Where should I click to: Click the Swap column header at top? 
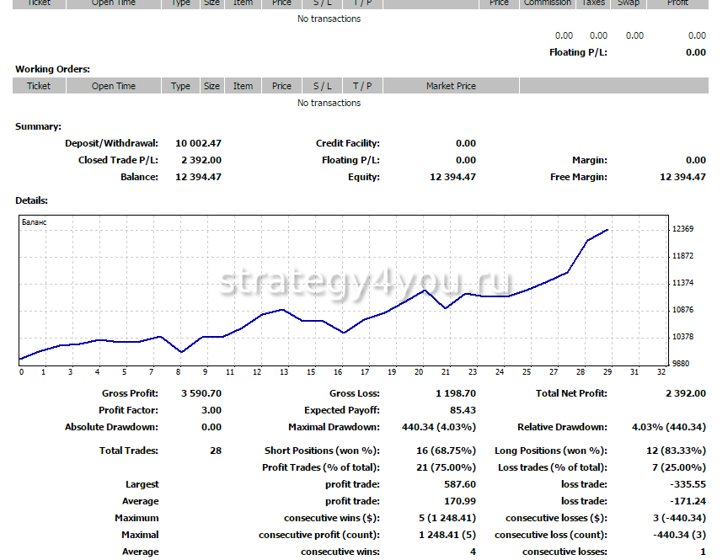[x=628, y=3]
